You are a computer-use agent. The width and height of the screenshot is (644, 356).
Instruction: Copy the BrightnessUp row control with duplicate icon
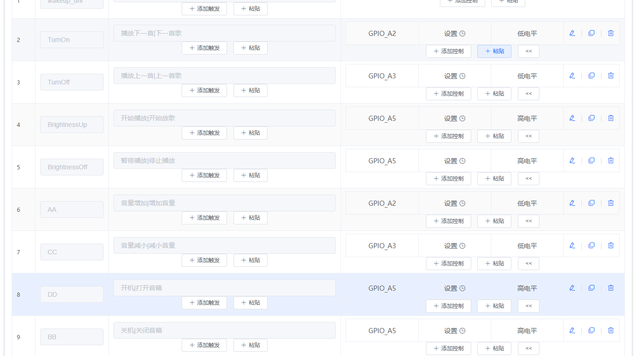(591, 118)
